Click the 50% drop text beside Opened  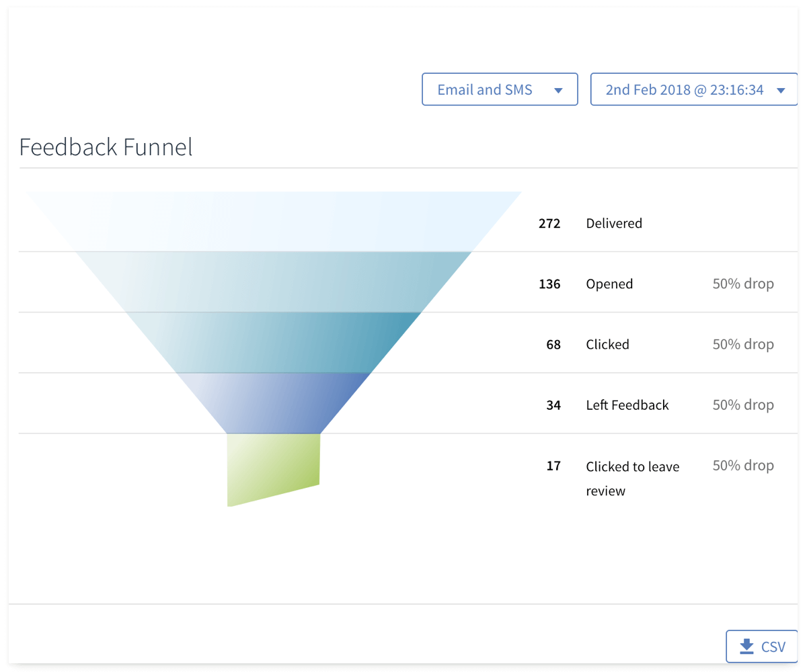743,284
